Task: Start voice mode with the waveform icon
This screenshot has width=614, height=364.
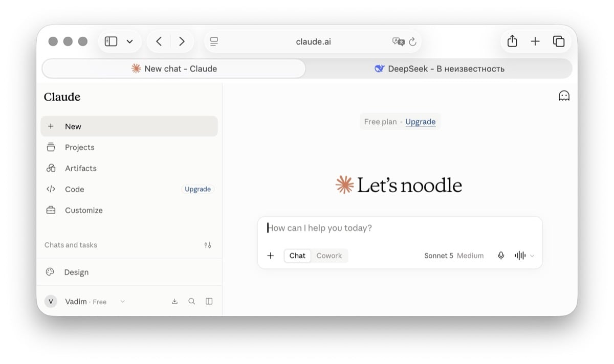Action: pyautogui.click(x=520, y=256)
